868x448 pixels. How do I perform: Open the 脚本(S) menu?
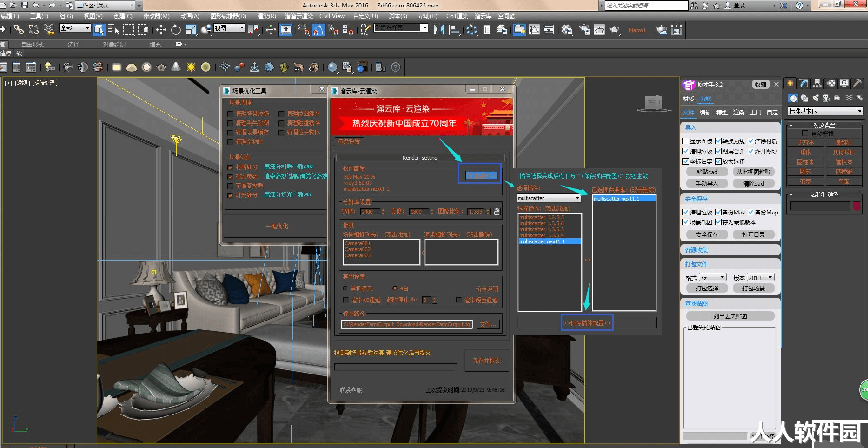point(398,16)
